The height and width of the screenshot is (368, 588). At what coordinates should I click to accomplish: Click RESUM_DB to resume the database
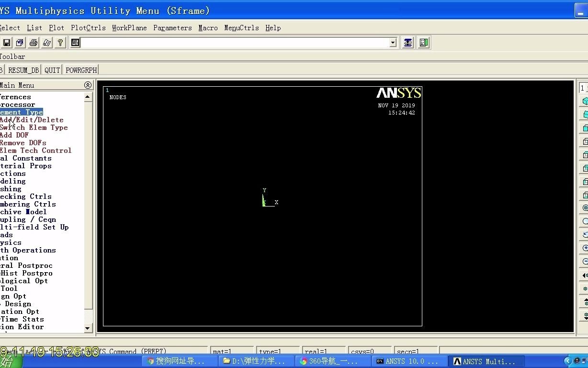[x=23, y=70]
